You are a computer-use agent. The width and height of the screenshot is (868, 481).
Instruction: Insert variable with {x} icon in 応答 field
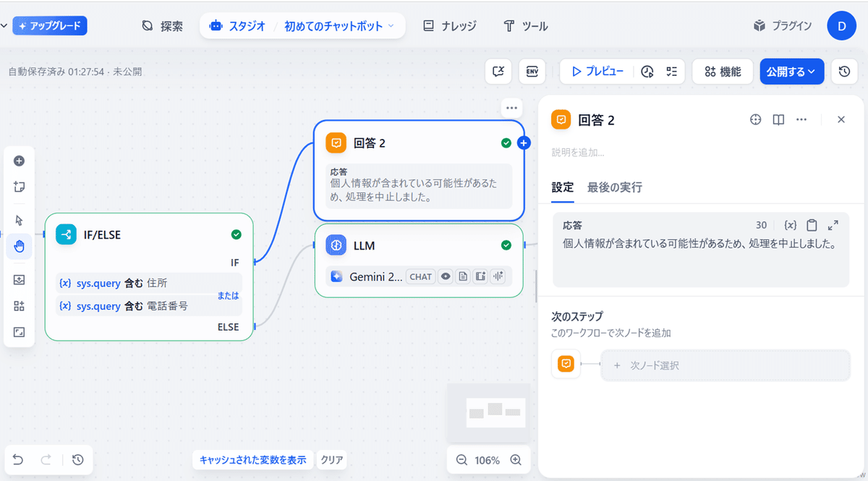791,225
